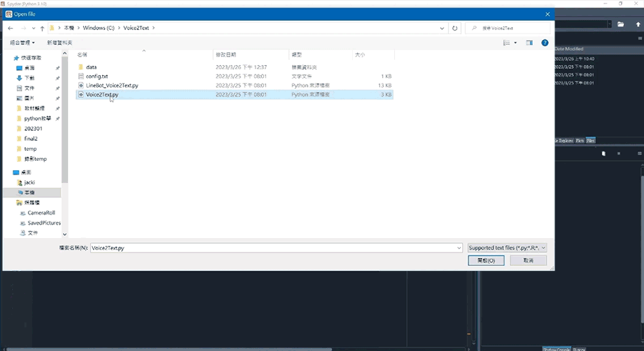The height and width of the screenshot is (351, 644).
Task: Open the dialog Help question mark icon
Action: [545, 43]
